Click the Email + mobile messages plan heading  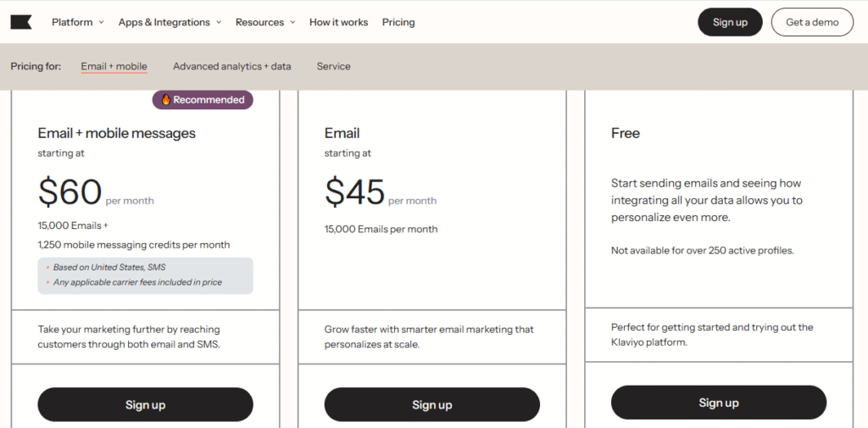pos(116,133)
